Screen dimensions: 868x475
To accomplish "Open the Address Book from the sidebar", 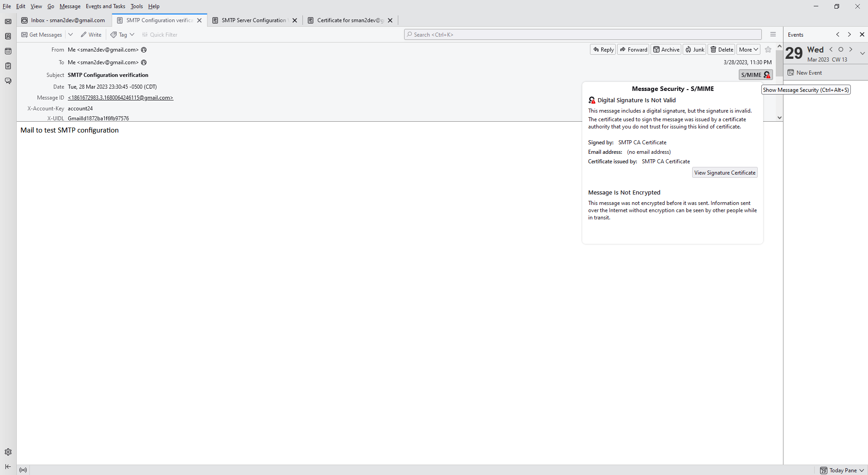I will [8, 36].
